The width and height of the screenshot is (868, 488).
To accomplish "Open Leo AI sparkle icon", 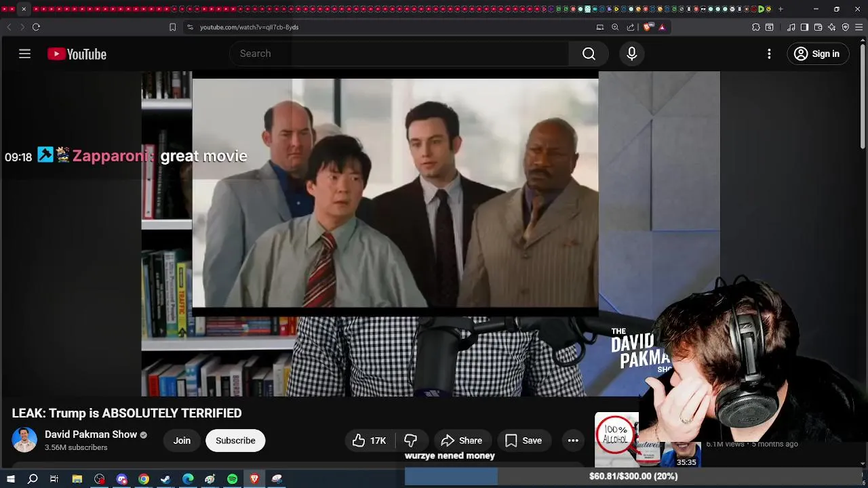I will [x=832, y=27].
